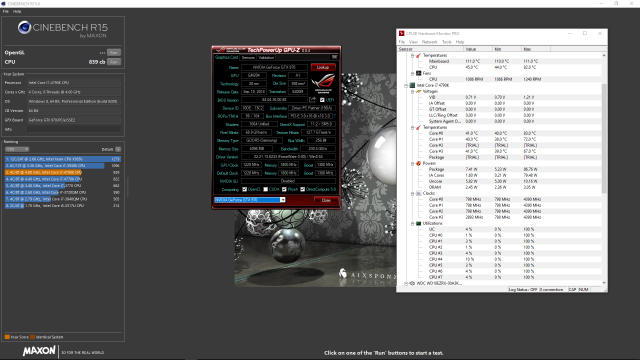Open the GPU selection dropdown in GPU-Z
This screenshot has height=360, width=640.
[x=282, y=200]
